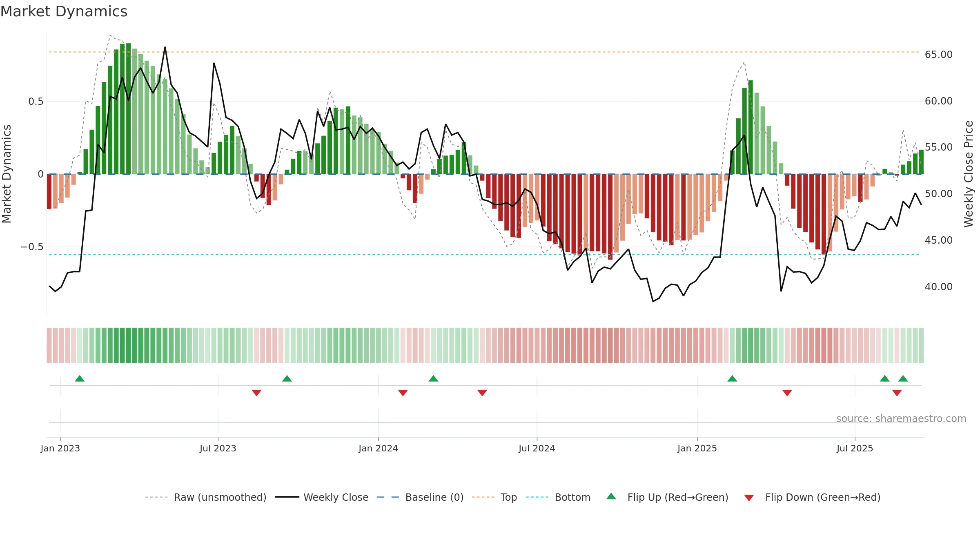Click the Jan 2023 x-axis label

[x=60, y=448]
